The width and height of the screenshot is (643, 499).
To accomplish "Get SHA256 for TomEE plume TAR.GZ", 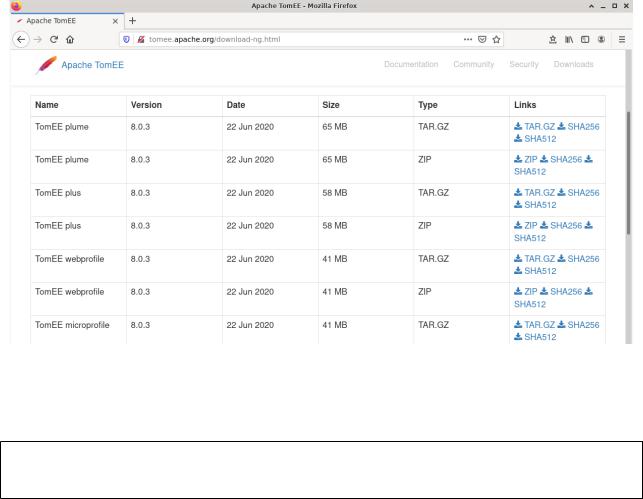I will (x=578, y=127).
